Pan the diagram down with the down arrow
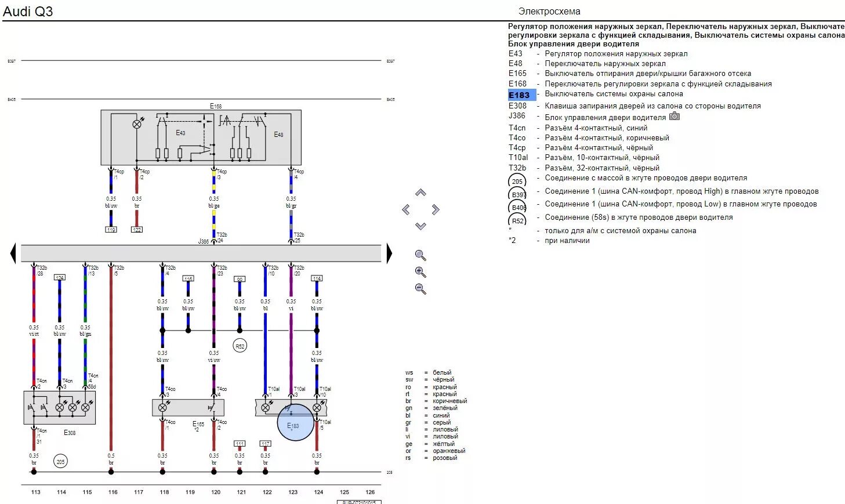Image resolution: width=845 pixels, height=504 pixels. [420, 226]
